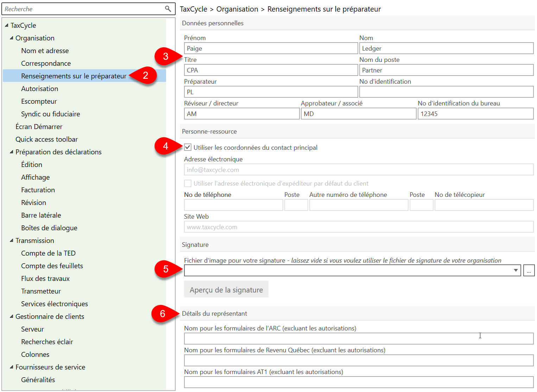Check 'Utiliser l'adresse électronique d'expéditeur' box
This screenshot has height=392, width=537.
188,183
